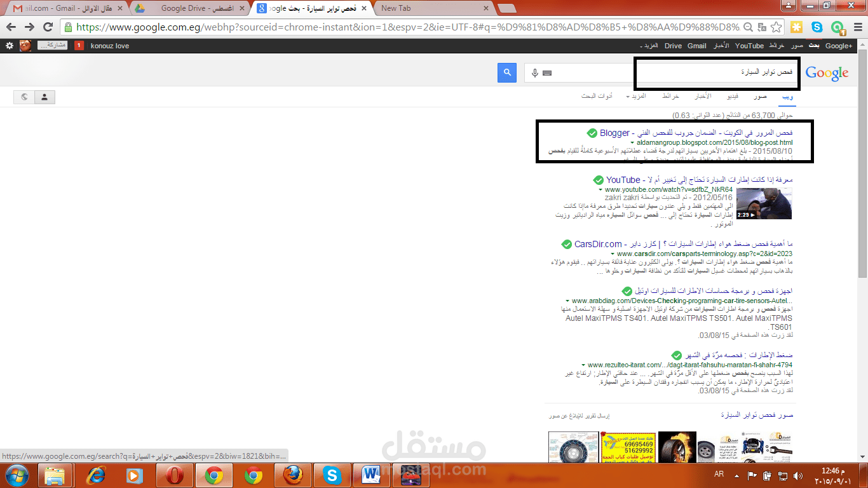Open Firefox from taskbar
This screenshot has height=488, width=868.
[x=292, y=475]
